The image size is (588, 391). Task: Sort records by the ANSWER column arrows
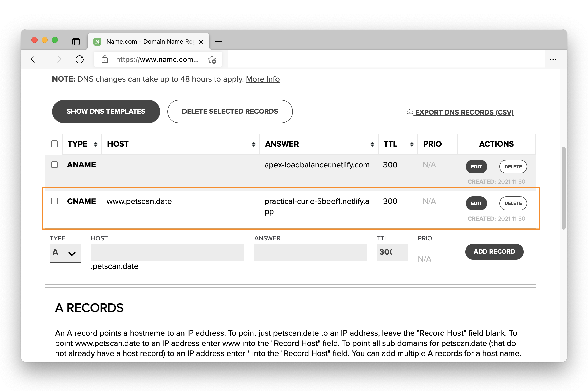372,144
